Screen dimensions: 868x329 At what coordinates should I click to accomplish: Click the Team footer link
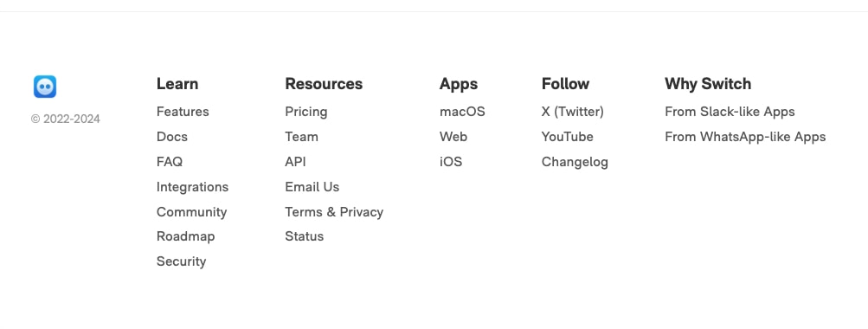[302, 137]
